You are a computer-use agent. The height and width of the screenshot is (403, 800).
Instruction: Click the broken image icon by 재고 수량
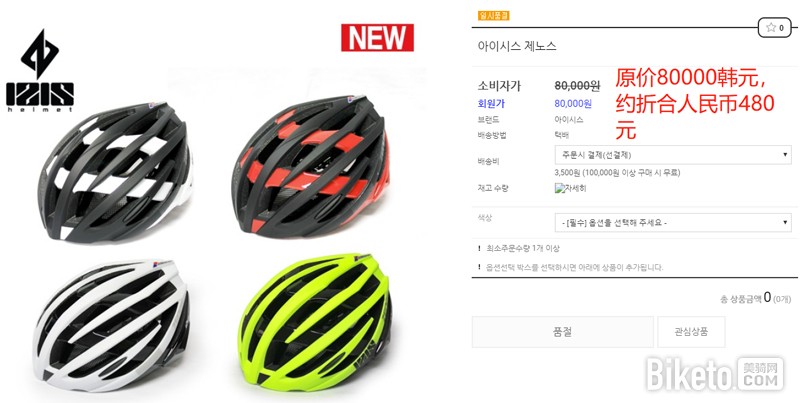570,188
